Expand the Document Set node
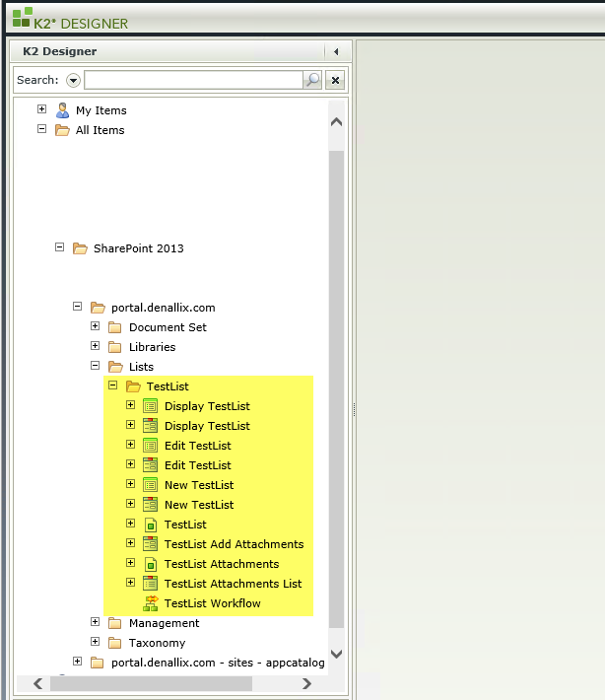Image resolution: width=605 pixels, height=700 pixels. (95, 326)
